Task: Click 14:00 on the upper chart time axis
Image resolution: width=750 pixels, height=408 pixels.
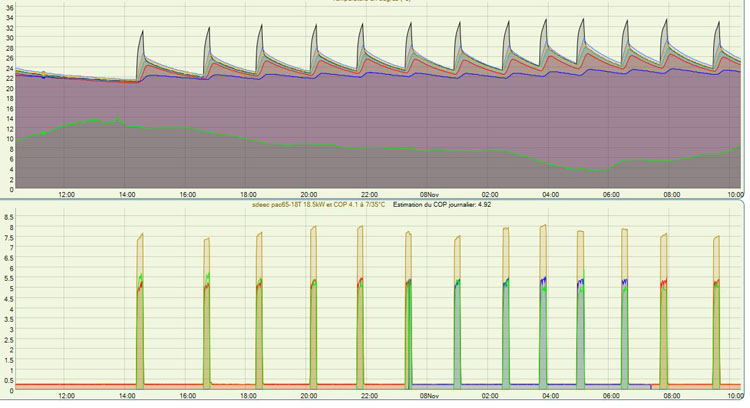Action: pos(128,195)
